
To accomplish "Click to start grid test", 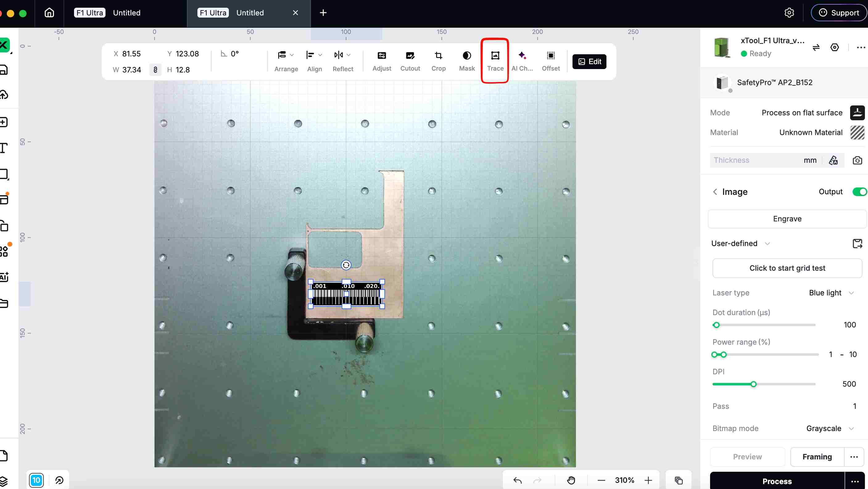I will (787, 268).
